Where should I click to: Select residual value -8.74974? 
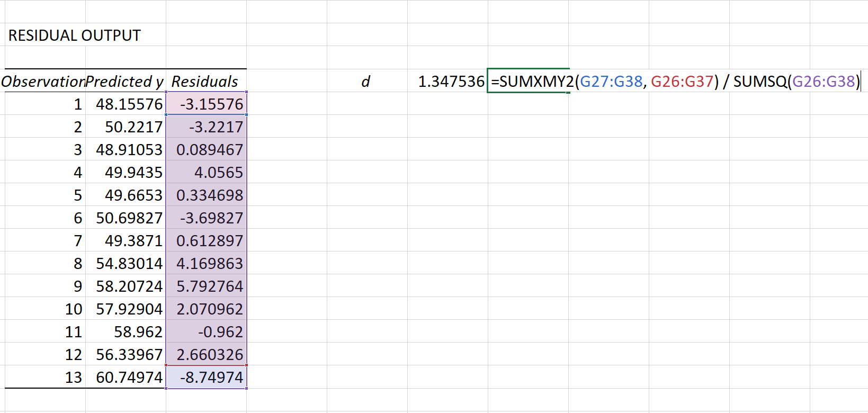(x=206, y=377)
